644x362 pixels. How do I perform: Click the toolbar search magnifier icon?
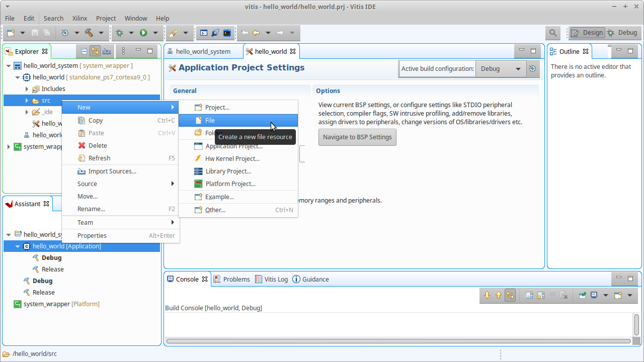(x=553, y=33)
